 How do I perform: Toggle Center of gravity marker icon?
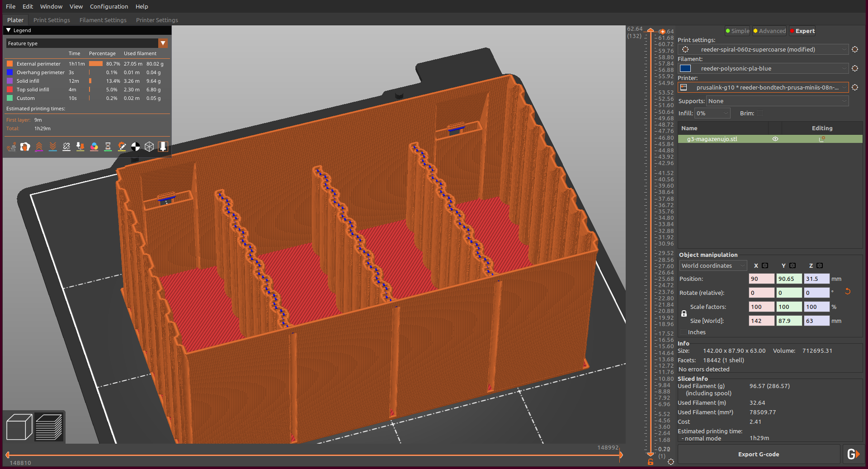point(136,147)
